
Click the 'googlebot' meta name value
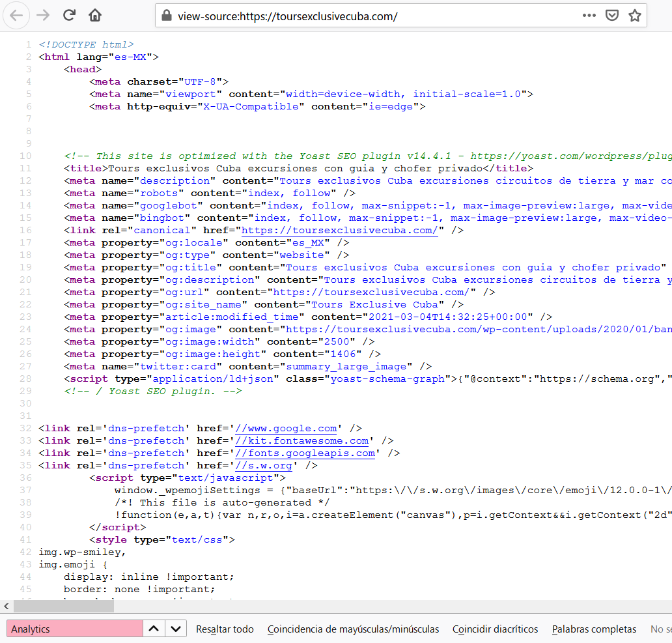tap(169, 206)
